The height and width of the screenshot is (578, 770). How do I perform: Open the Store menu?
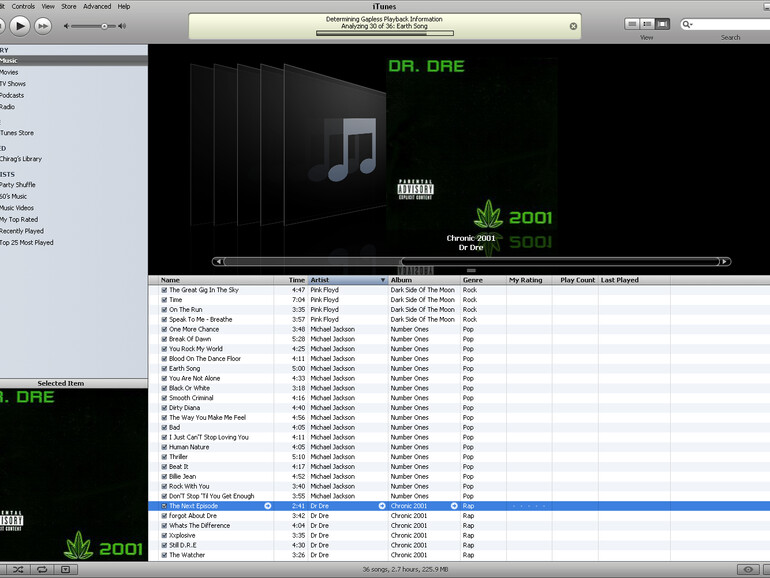[x=69, y=6]
